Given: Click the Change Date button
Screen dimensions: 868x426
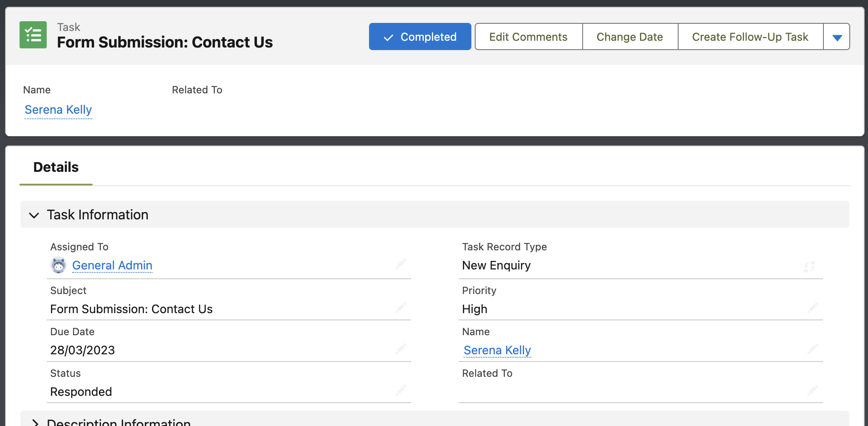Looking at the screenshot, I should [629, 36].
